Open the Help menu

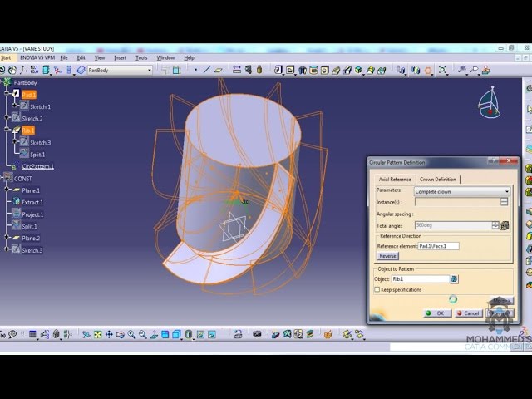point(189,58)
